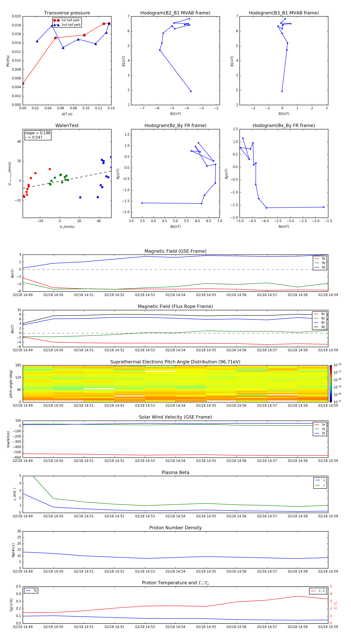
Task: Click the 'Np(#/cc)' y-axis label
Action: (13, 550)
